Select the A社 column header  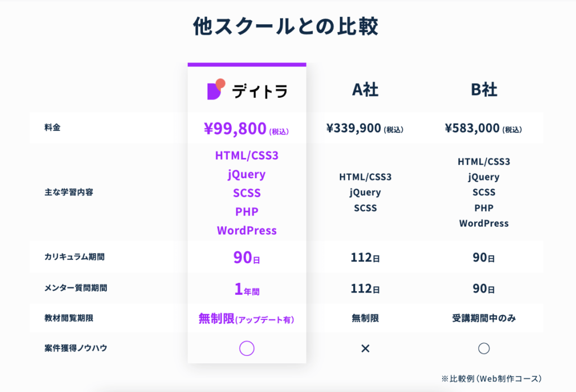click(365, 89)
